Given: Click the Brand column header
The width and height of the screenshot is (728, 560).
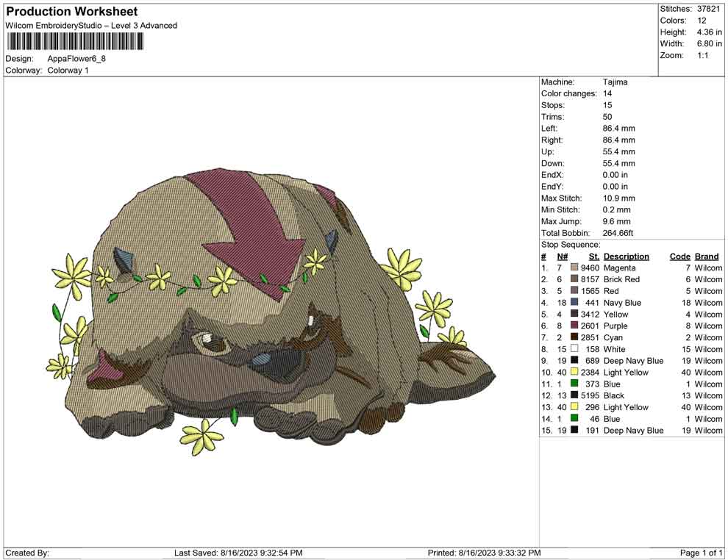Looking at the screenshot, I should [x=707, y=256].
